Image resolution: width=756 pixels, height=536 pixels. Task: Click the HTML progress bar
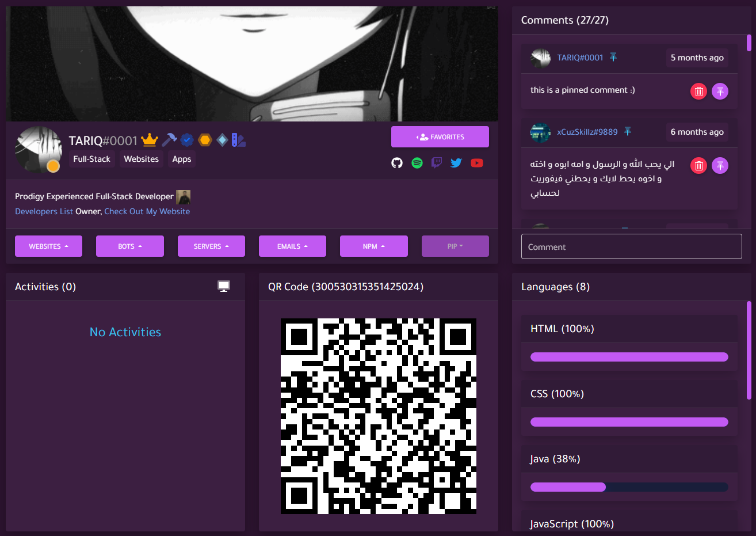629,357
